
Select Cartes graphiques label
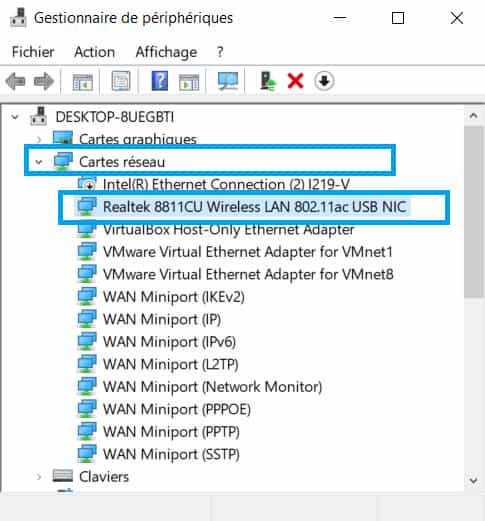pos(138,139)
